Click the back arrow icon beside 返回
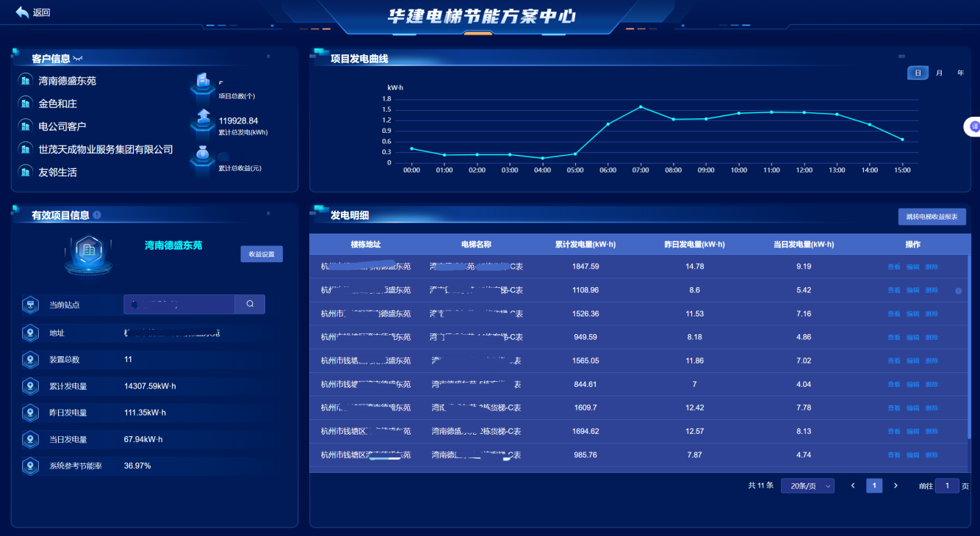 pyautogui.click(x=22, y=12)
